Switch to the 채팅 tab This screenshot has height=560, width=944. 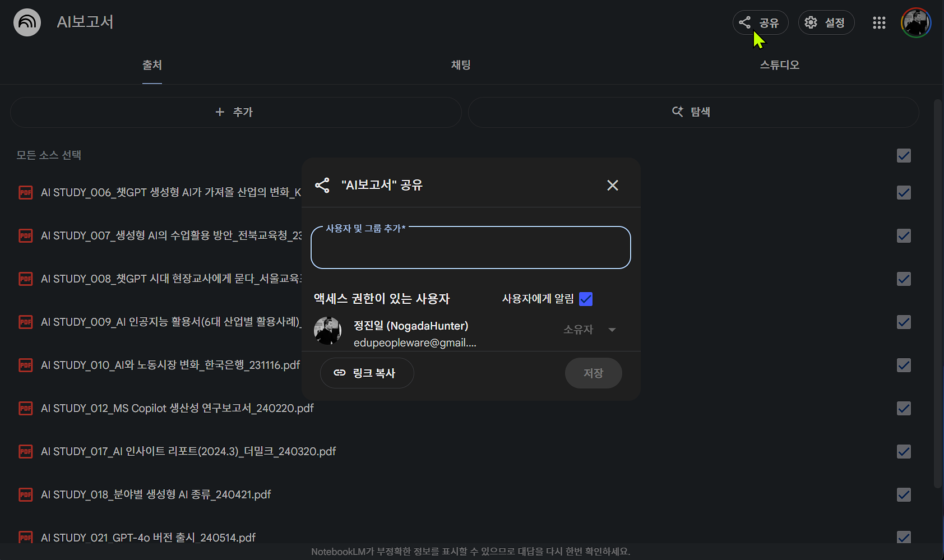click(460, 64)
